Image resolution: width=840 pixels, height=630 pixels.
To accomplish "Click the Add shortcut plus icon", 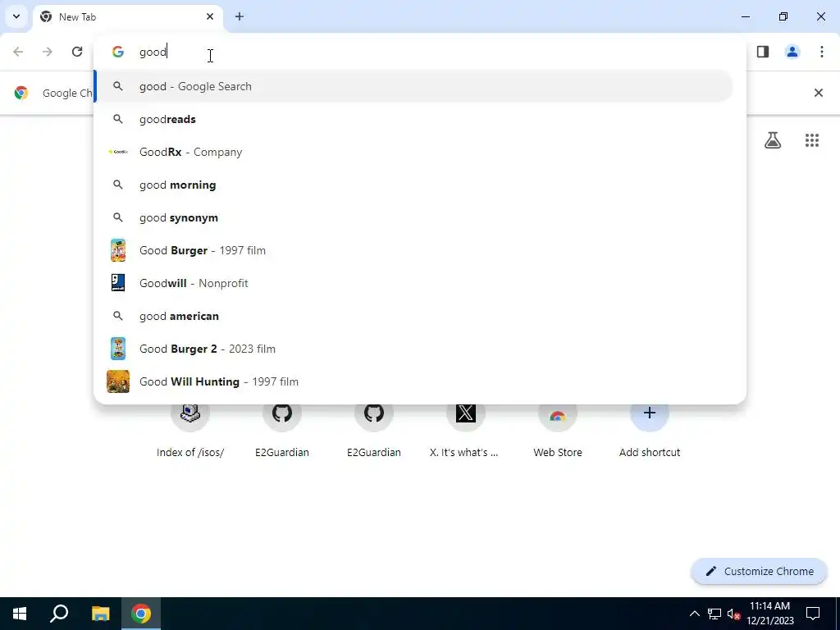I will (650, 413).
